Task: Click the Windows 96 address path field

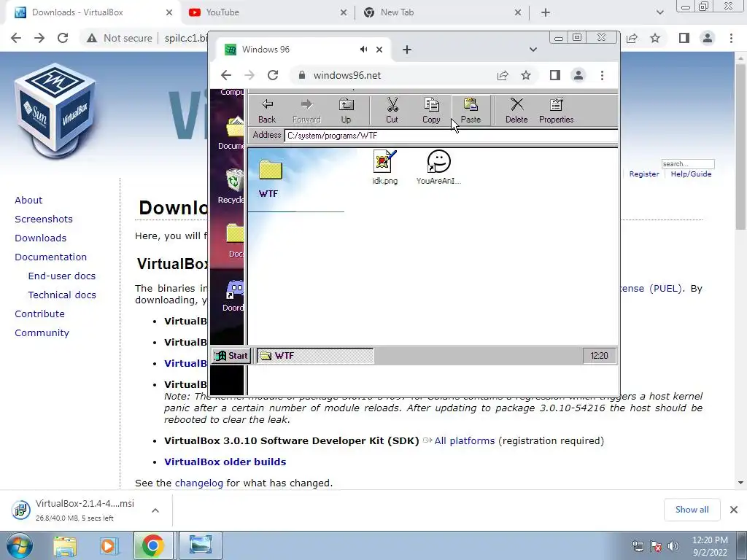Action: (x=451, y=136)
